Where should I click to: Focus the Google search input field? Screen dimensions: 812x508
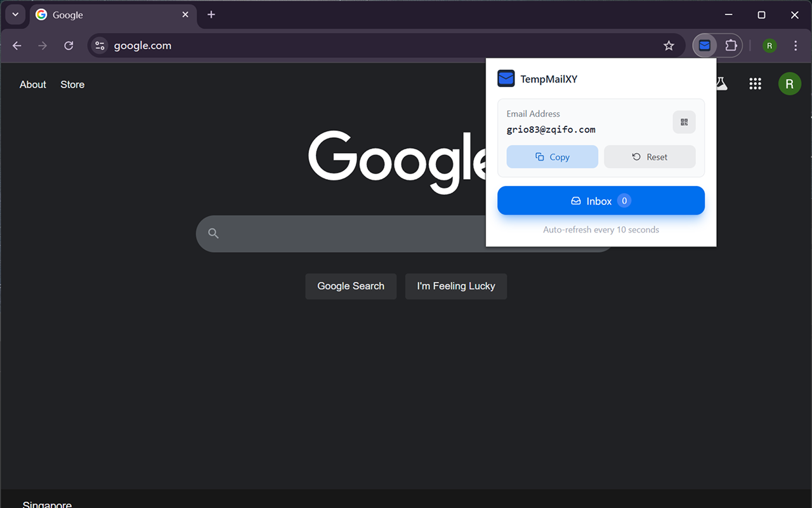[x=343, y=234]
